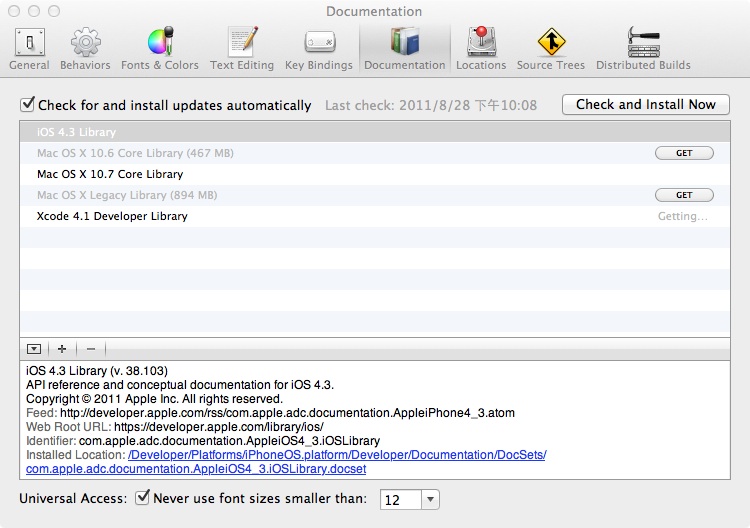Disable Never use font sizes smaller than
This screenshot has width=750, height=528.
tap(143, 498)
